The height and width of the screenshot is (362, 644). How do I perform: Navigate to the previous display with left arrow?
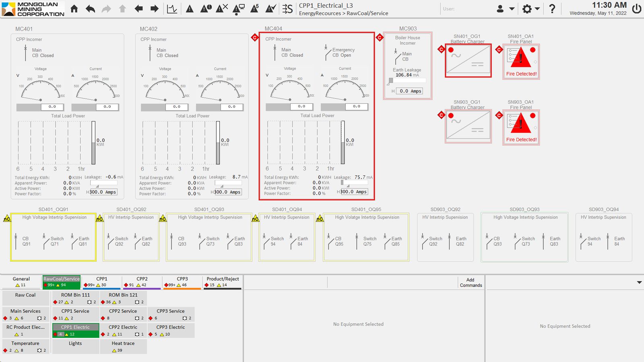click(x=138, y=8)
